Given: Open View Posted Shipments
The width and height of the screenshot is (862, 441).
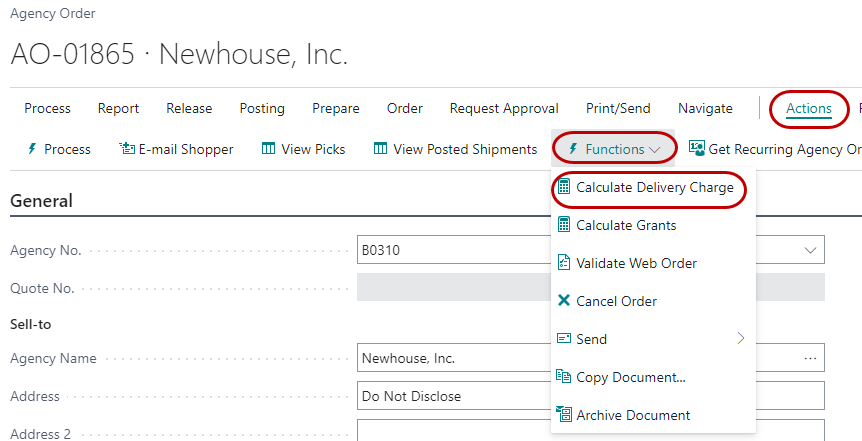Looking at the screenshot, I should pos(455,149).
